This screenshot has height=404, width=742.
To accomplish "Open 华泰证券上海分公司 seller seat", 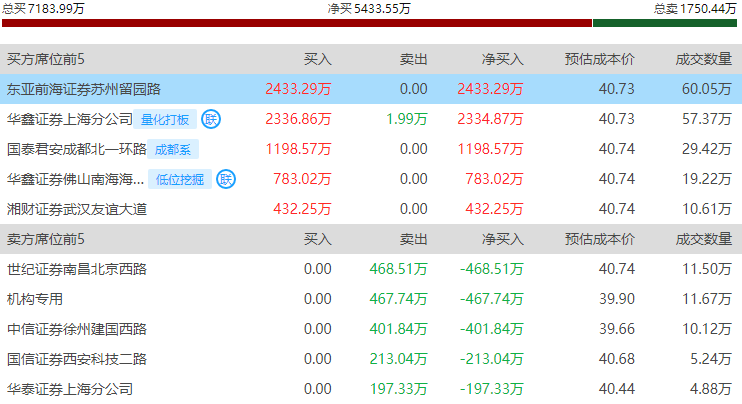I will (x=69, y=389).
